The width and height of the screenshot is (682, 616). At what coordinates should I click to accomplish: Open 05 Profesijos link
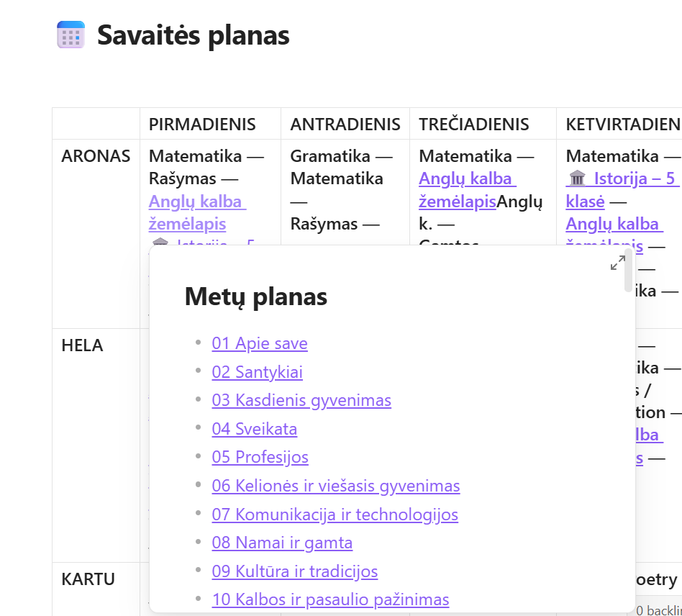pos(260,457)
